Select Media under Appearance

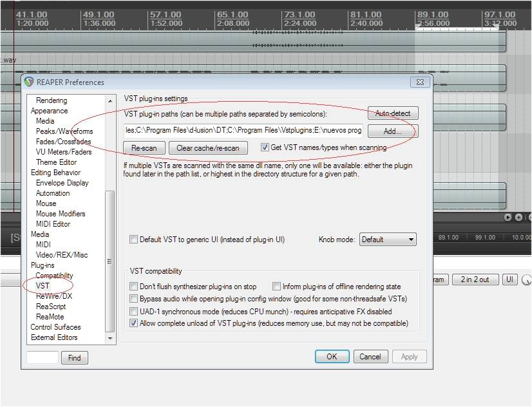pos(45,120)
